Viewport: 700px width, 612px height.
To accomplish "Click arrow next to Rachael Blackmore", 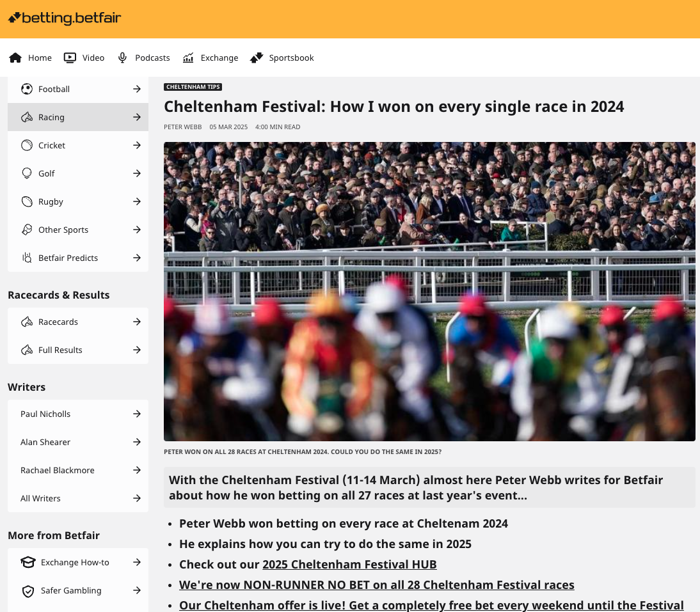I will click(x=137, y=469).
